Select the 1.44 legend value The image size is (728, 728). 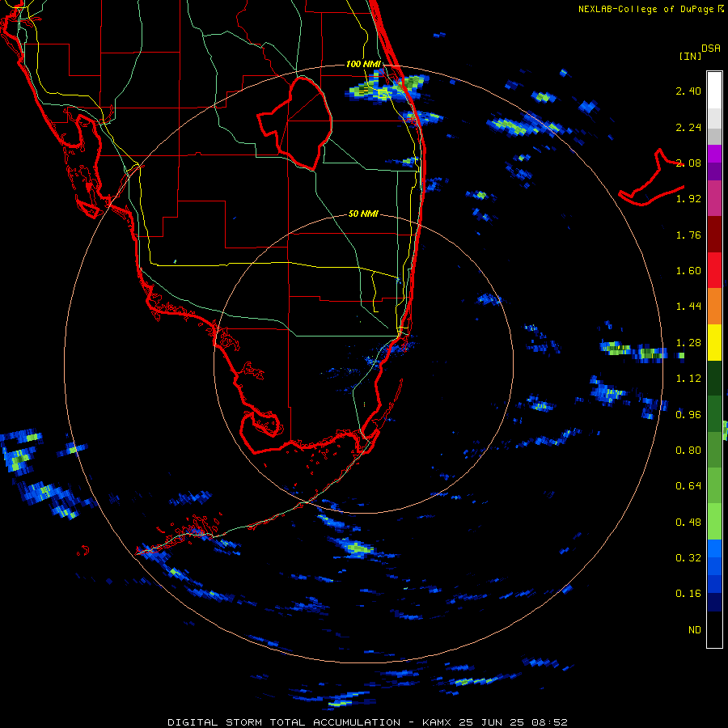click(688, 307)
